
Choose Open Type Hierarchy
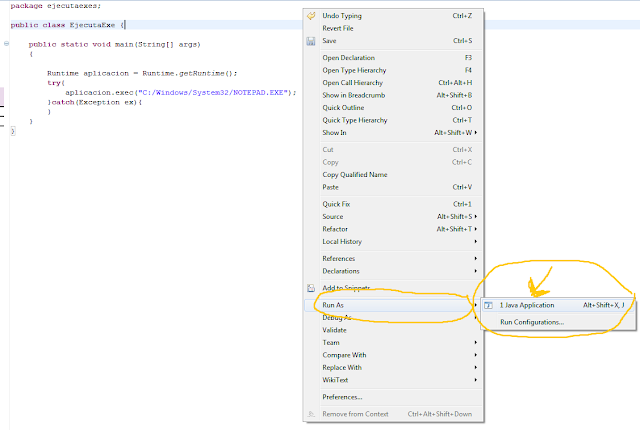point(393,70)
